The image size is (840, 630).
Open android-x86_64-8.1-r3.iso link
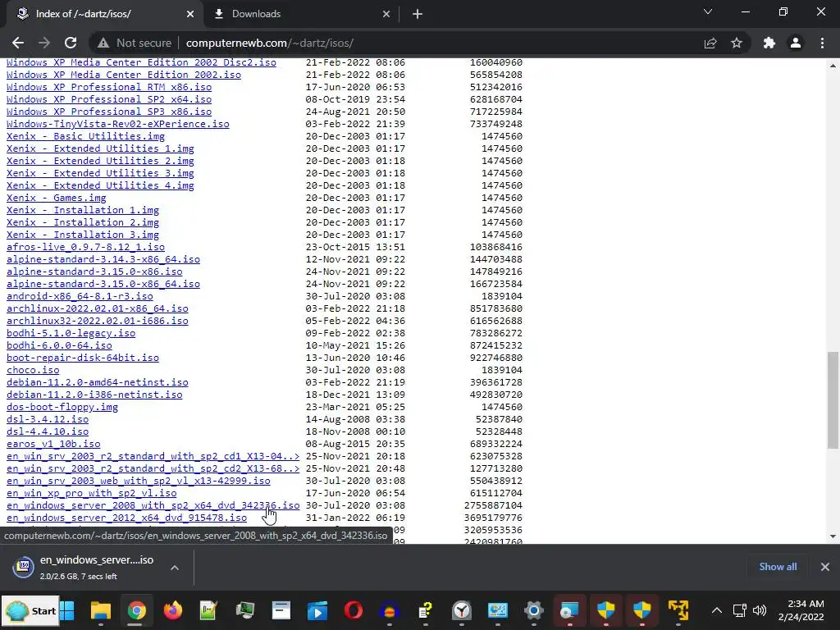coord(80,296)
